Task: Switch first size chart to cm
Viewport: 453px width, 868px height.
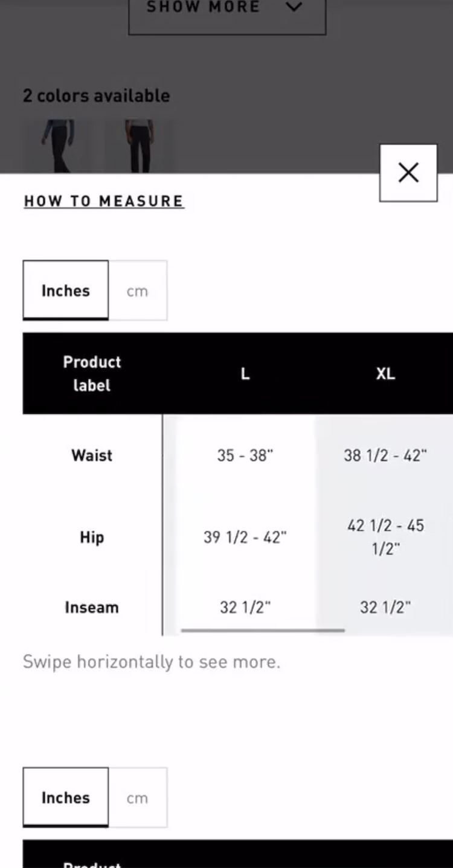Action: coord(137,291)
